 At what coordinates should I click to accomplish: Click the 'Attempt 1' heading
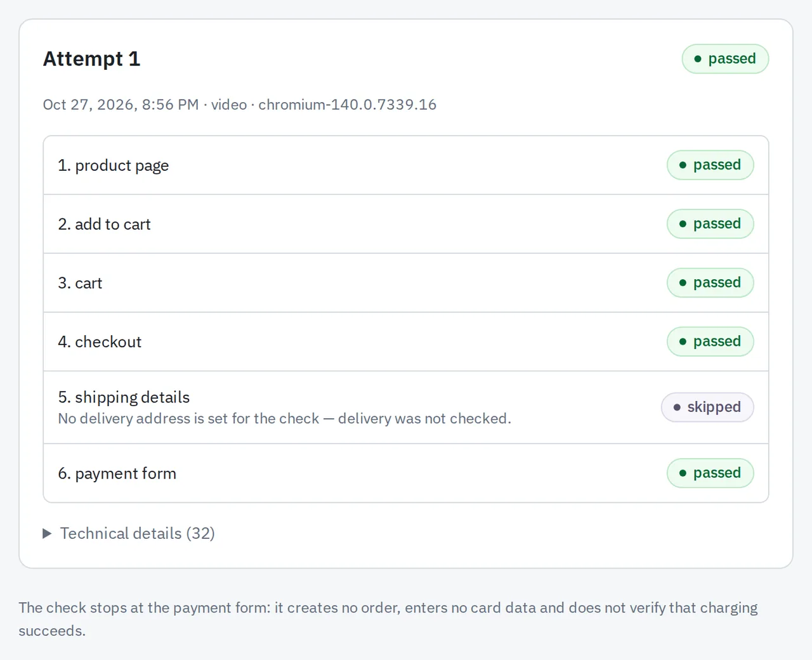pos(91,59)
